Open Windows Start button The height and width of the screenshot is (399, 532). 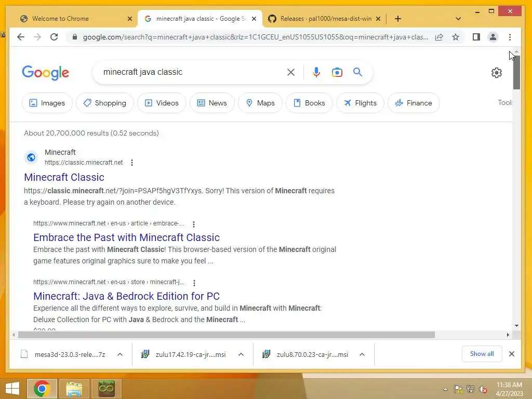(12, 389)
